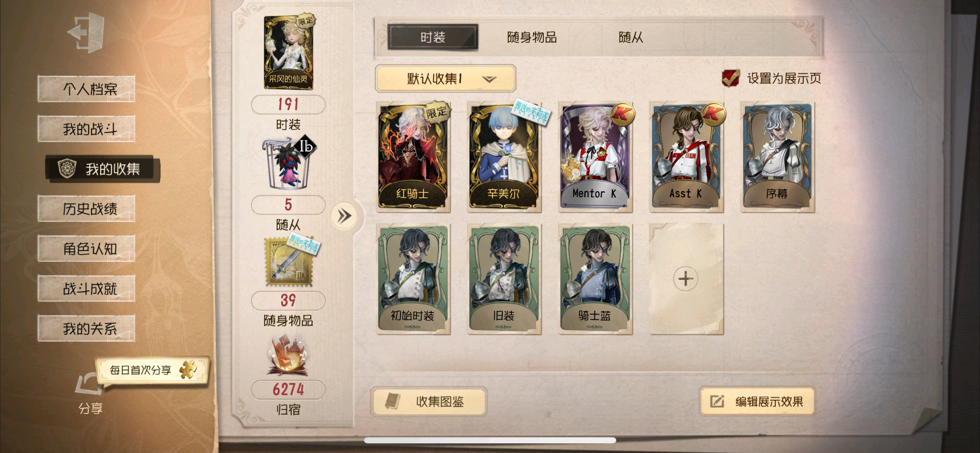This screenshot has width=980, height=453.
Task: Expand the 默认收集1 dropdown
Action: click(445, 78)
